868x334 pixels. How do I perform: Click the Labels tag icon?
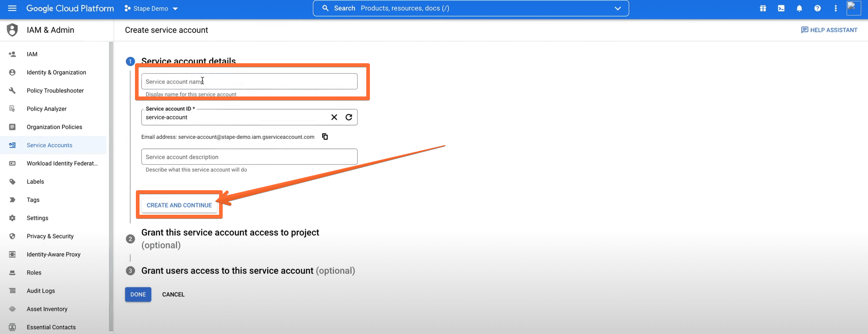(12, 182)
